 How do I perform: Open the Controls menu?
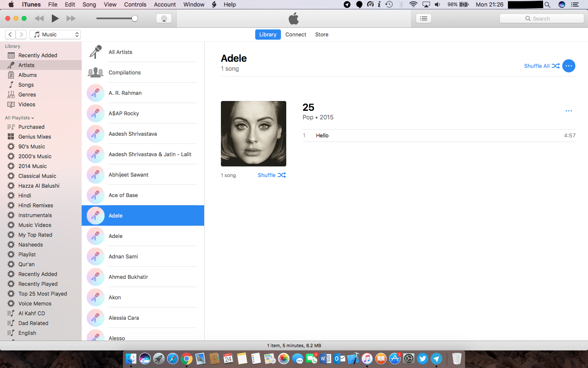tap(135, 4)
